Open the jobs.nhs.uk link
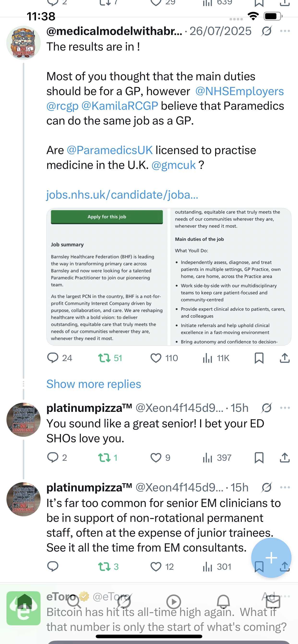 (122, 195)
